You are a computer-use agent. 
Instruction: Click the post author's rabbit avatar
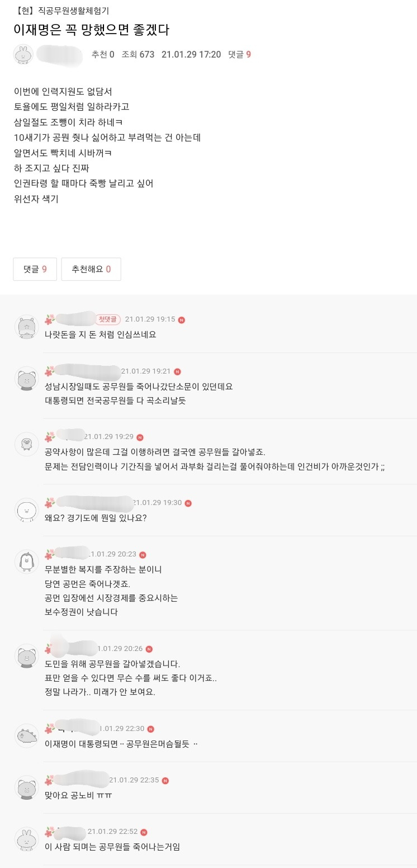point(23,54)
